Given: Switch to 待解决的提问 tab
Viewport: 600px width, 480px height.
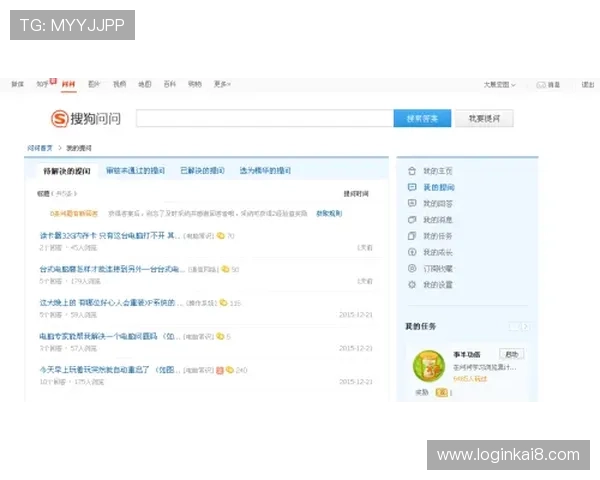Looking at the screenshot, I should point(67,171).
